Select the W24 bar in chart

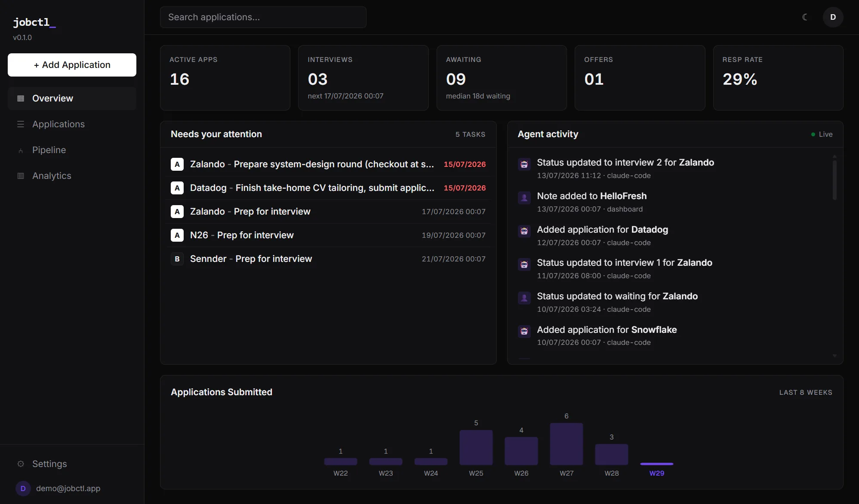coord(431,461)
